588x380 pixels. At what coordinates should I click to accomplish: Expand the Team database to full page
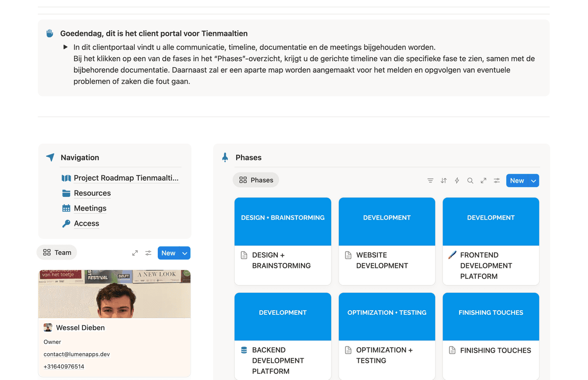[135, 253]
